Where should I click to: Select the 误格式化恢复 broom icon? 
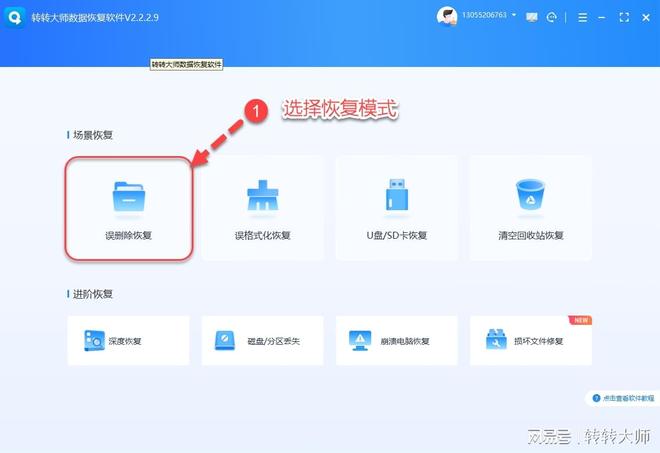263,195
